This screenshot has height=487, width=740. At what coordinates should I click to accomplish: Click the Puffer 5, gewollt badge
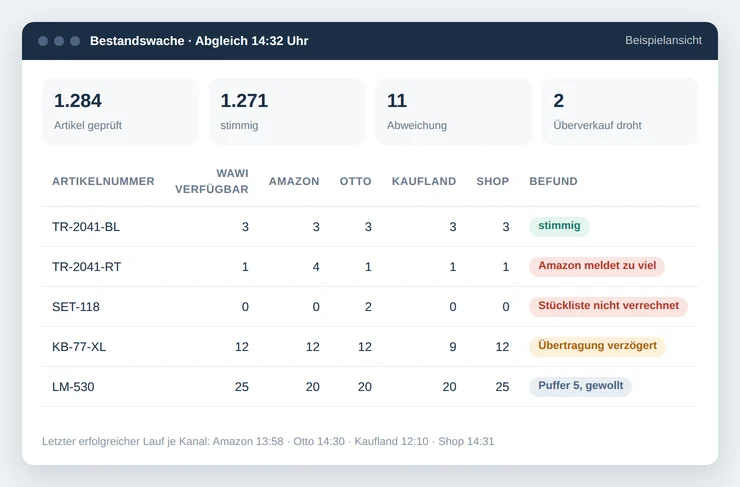[580, 386]
